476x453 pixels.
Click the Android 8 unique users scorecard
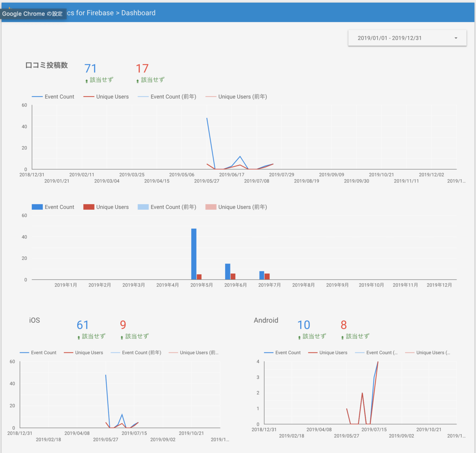(x=344, y=325)
